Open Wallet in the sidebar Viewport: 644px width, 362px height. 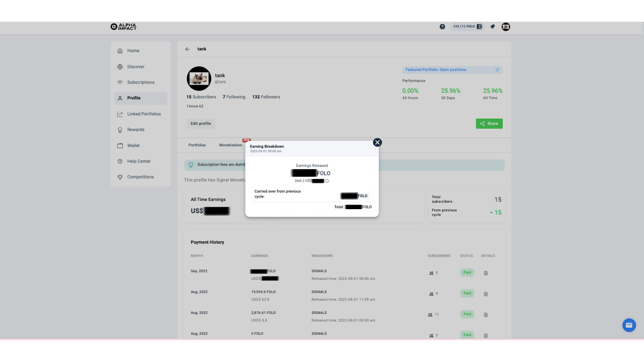pos(140,146)
